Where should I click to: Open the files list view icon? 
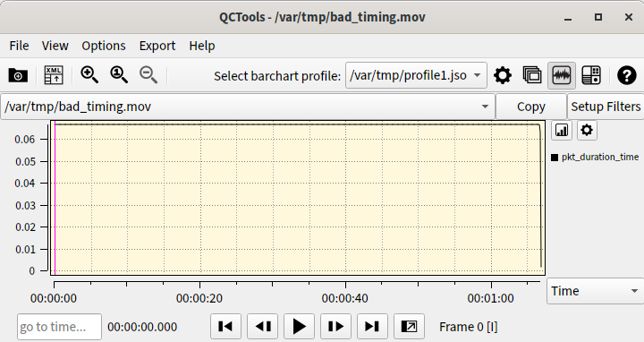(532, 75)
